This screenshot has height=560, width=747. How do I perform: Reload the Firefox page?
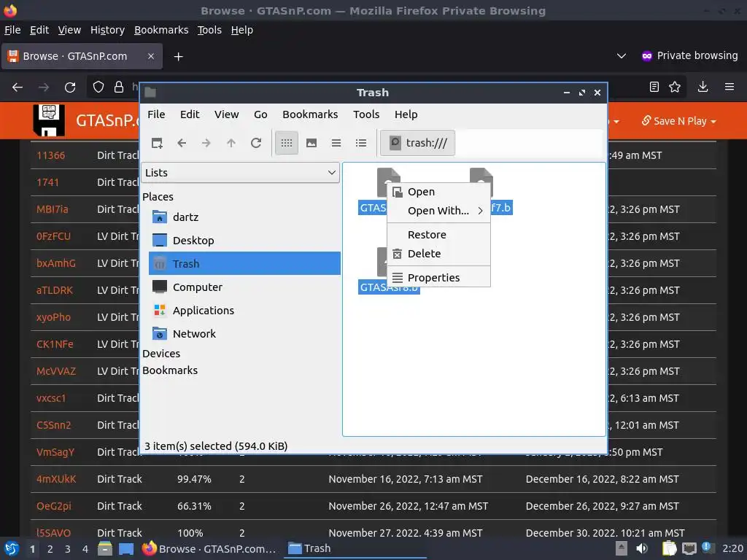click(70, 87)
